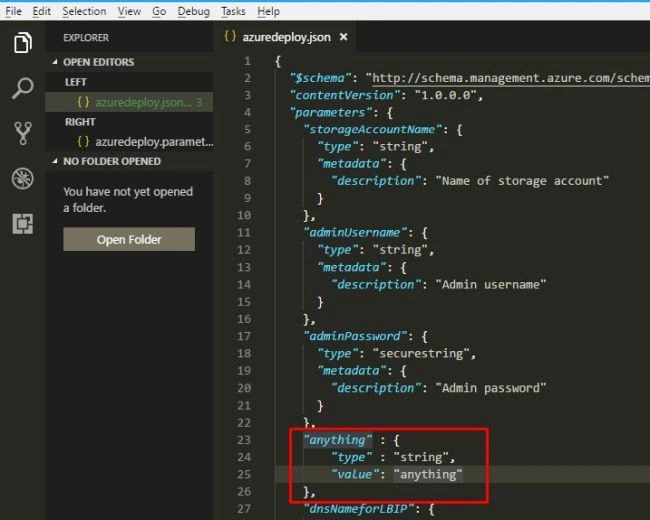
Task: Close the azuredeploy.json editor tab
Action: tap(343, 37)
